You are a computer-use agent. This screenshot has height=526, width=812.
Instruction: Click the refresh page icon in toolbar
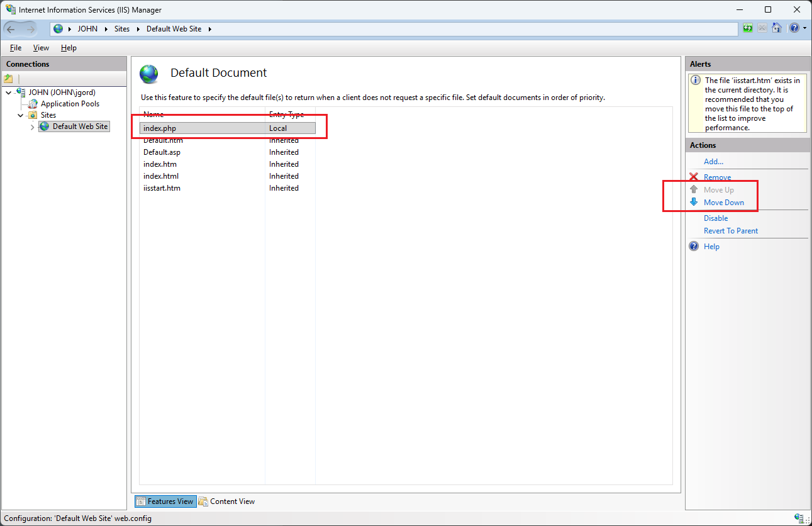click(x=747, y=28)
